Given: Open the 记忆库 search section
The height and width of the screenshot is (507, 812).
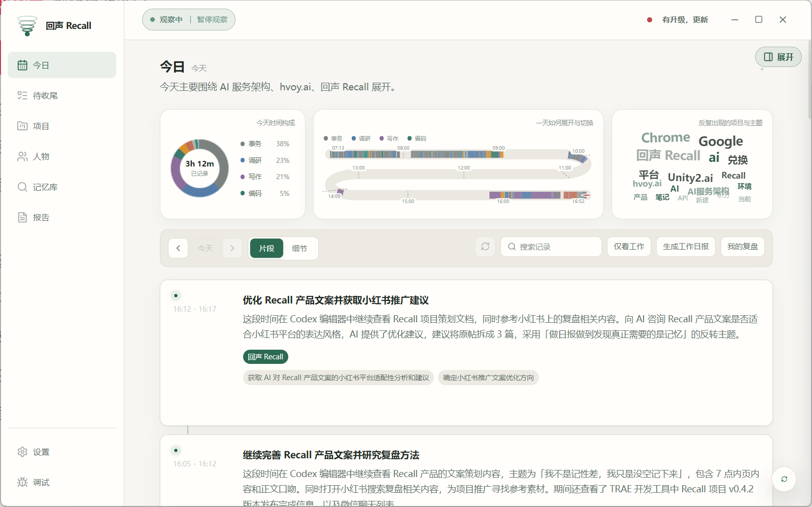Looking at the screenshot, I should [x=62, y=187].
